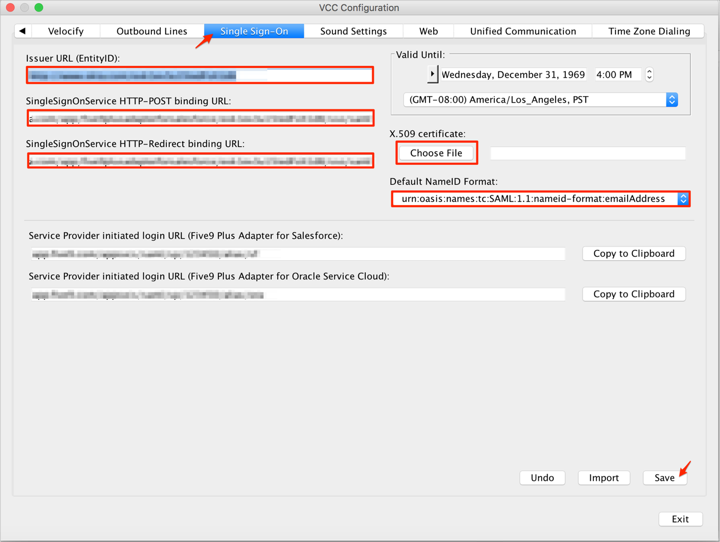Click the HTTP-POST binding URL field

click(x=200, y=118)
